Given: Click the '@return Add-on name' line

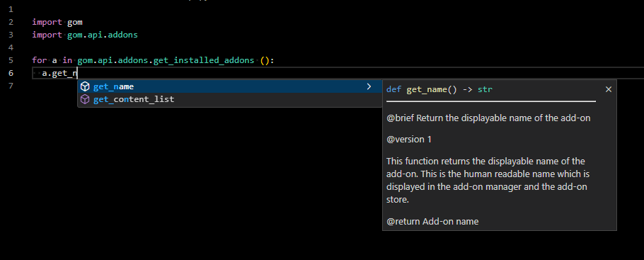Looking at the screenshot, I should click(x=432, y=221).
